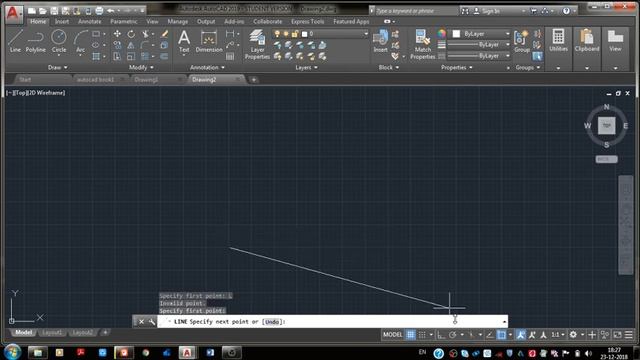Click the table tool in Annotation panel

click(230, 56)
